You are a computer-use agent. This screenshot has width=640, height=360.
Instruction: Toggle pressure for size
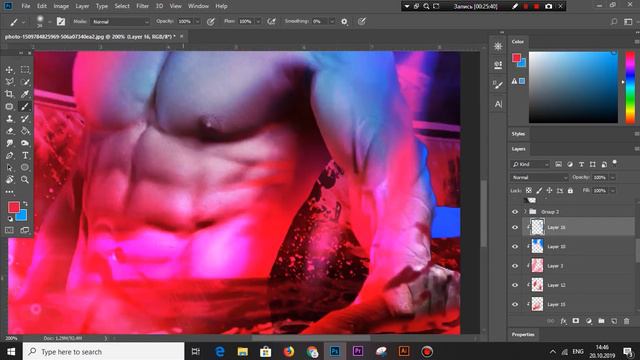point(362,22)
